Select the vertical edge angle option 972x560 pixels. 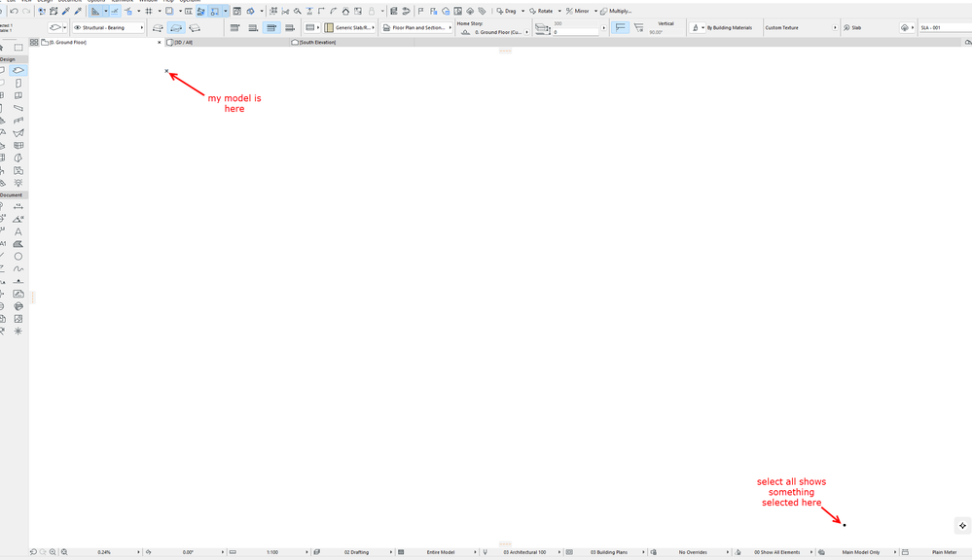pyautogui.click(x=620, y=28)
